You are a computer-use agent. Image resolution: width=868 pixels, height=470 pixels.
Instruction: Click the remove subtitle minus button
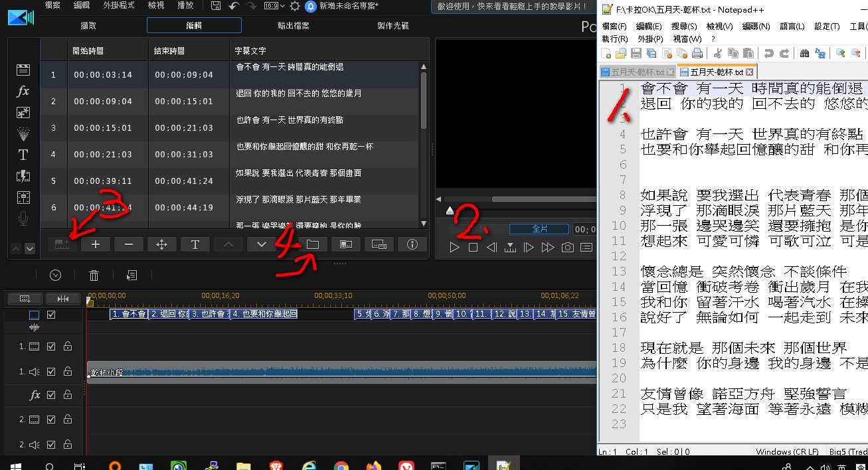point(129,244)
